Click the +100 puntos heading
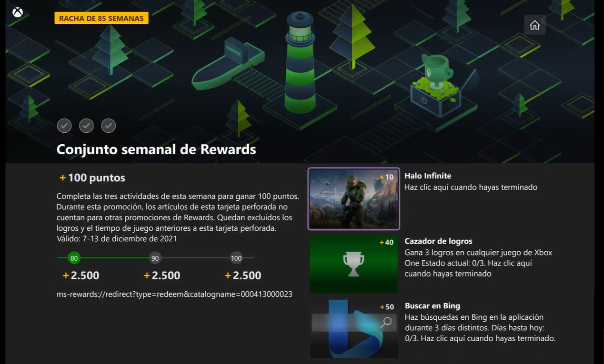Viewport: 604px width, 364px height. pyautogui.click(x=92, y=178)
